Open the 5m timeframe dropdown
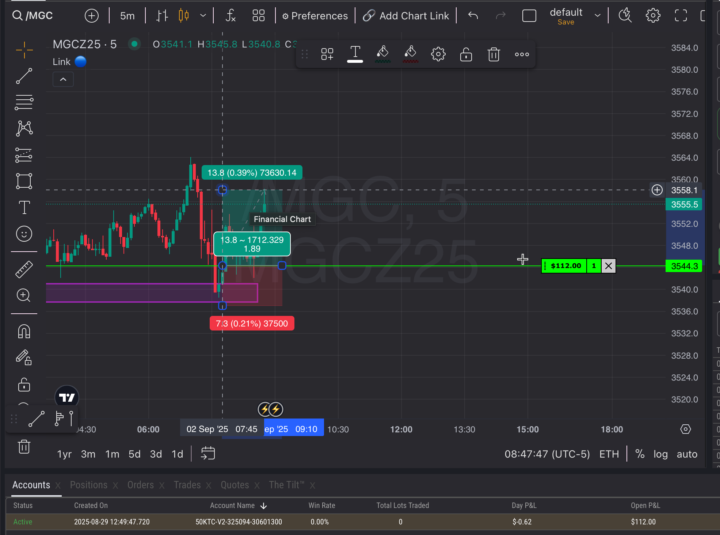720x535 pixels. pos(127,15)
